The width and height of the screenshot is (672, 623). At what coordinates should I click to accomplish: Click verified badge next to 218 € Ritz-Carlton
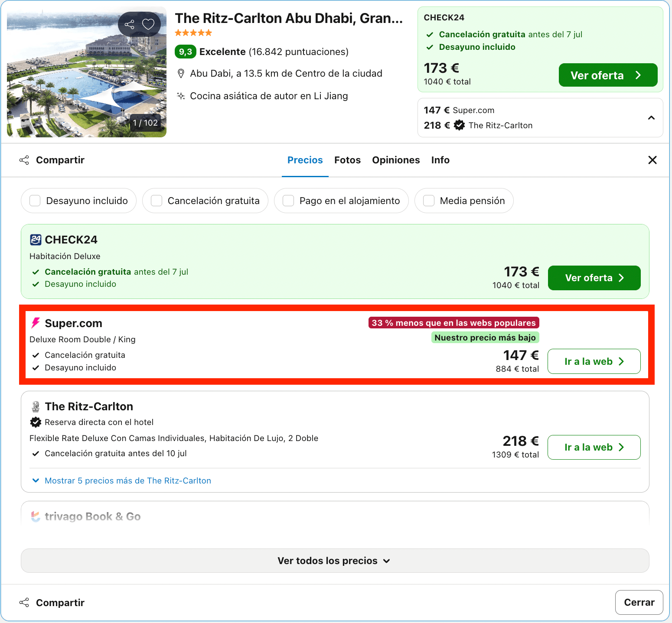click(459, 125)
